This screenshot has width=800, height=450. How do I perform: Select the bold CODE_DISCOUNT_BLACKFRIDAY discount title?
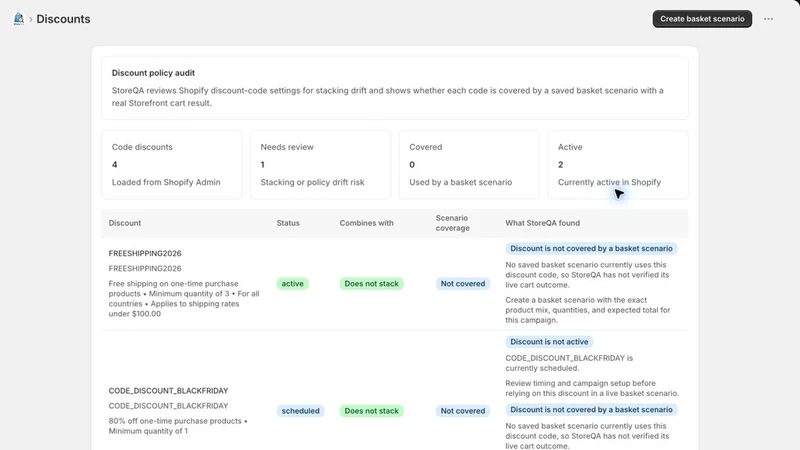pyautogui.click(x=168, y=391)
